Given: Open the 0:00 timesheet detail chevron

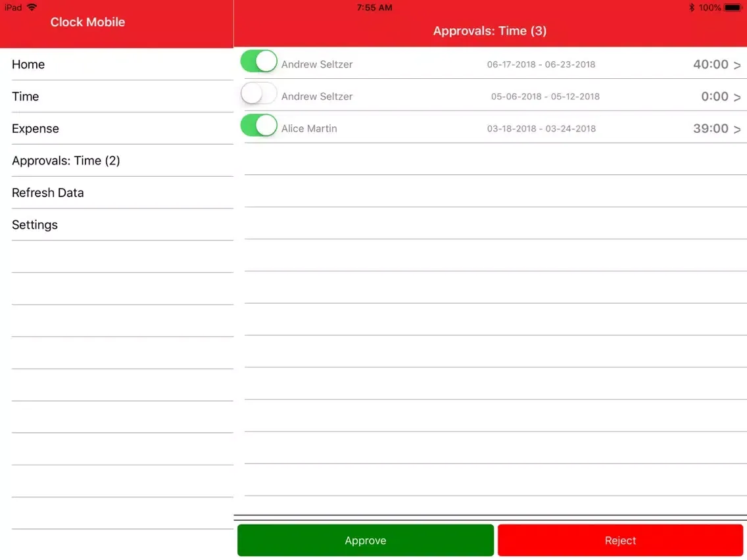Looking at the screenshot, I should (737, 97).
